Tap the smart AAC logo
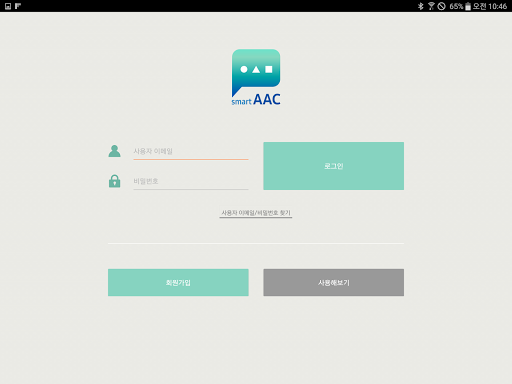 [x=256, y=77]
